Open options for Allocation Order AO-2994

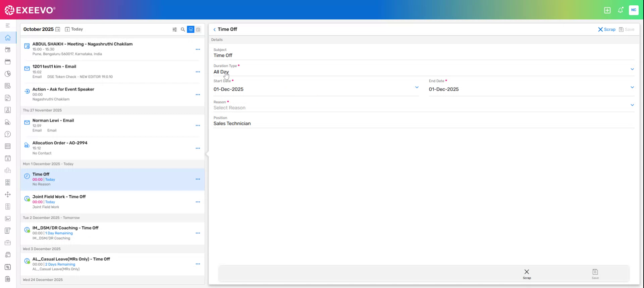[198, 148]
